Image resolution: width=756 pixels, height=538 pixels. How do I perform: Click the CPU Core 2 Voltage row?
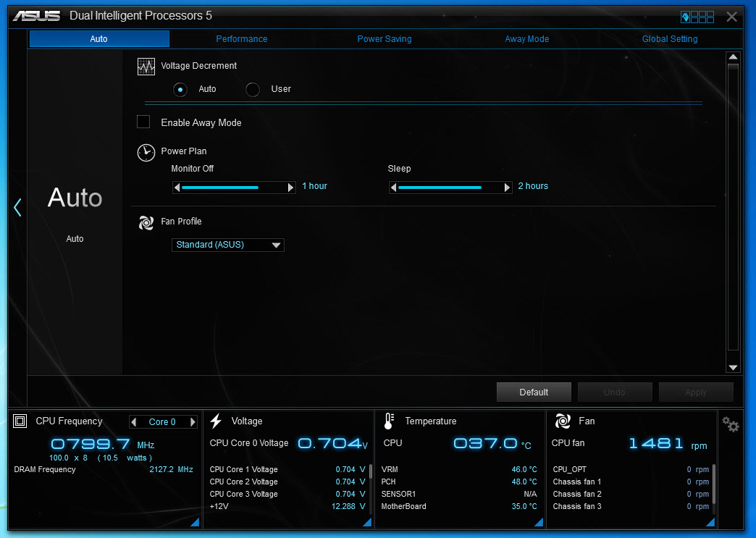tap(287, 482)
